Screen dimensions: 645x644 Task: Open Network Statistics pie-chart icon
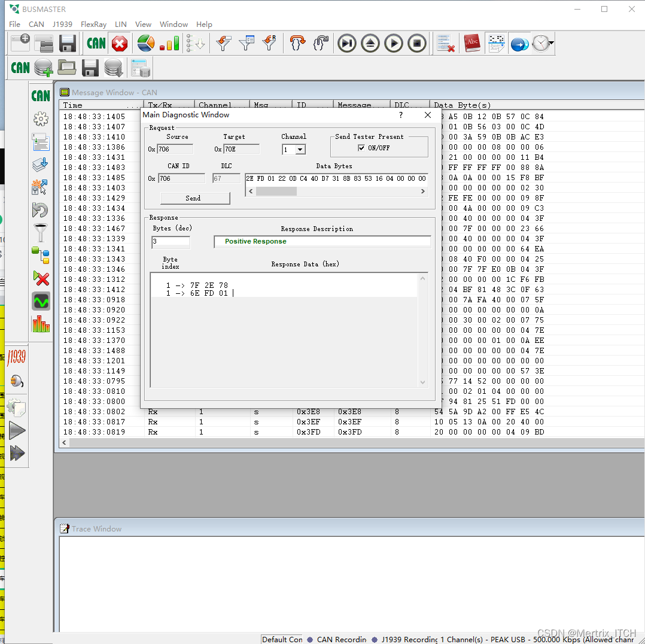point(145,43)
